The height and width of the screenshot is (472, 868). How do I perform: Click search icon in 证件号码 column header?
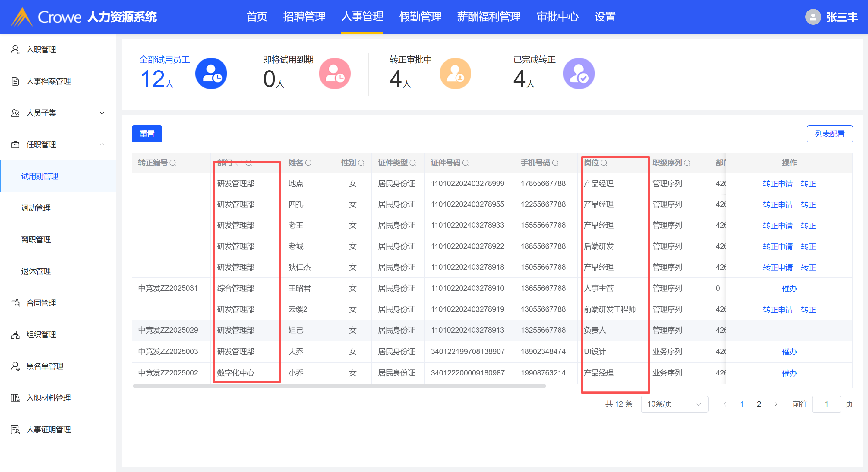tap(465, 163)
